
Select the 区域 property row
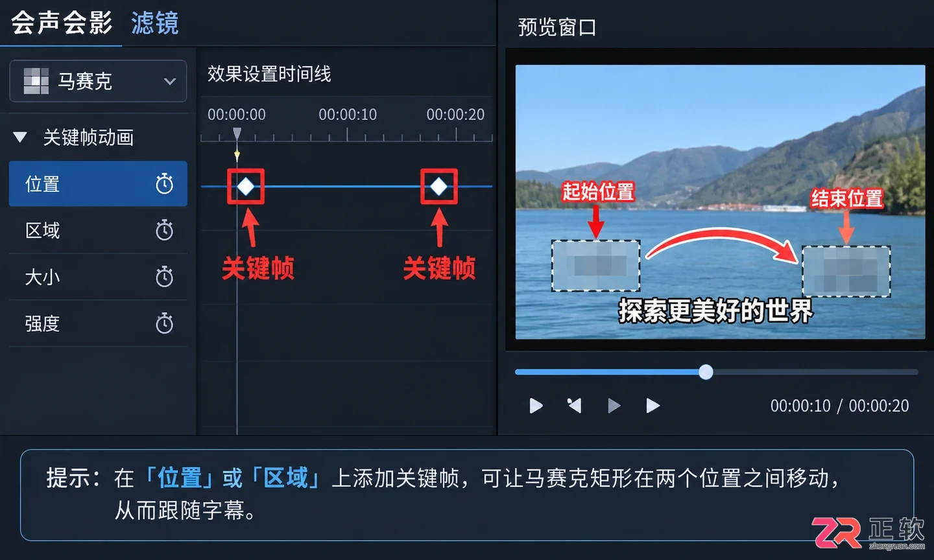tap(98, 230)
